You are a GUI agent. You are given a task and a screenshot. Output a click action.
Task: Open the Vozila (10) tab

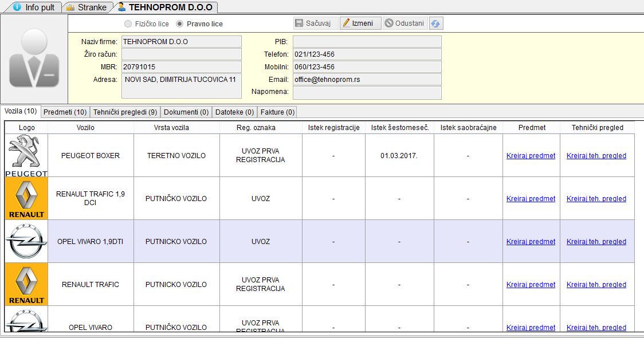pyautogui.click(x=21, y=111)
